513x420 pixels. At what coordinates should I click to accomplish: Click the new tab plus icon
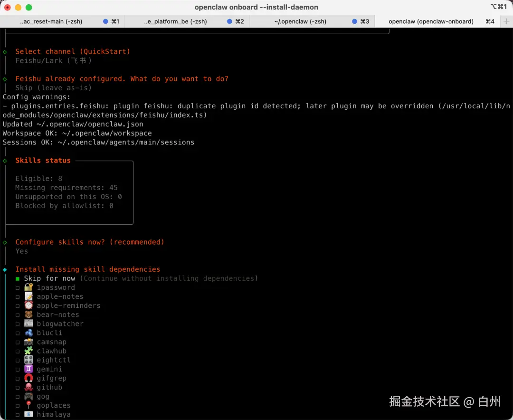point(506,21)
